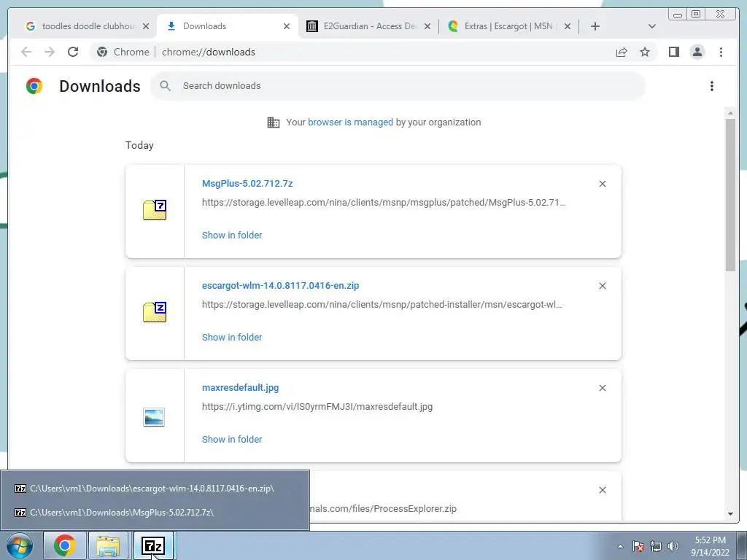Show maxresdefault.jpg in folder

point(232,440)
